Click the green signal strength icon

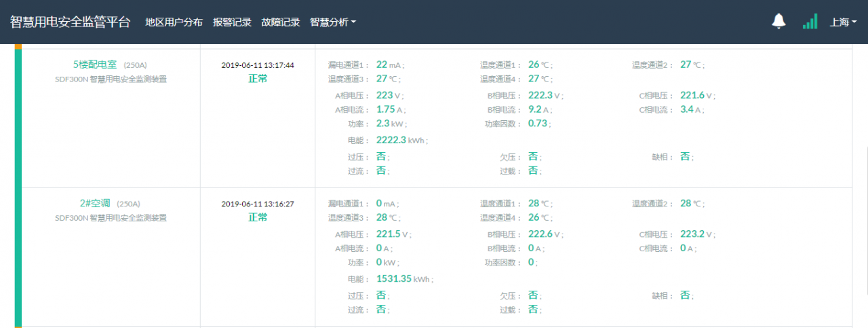810,22
